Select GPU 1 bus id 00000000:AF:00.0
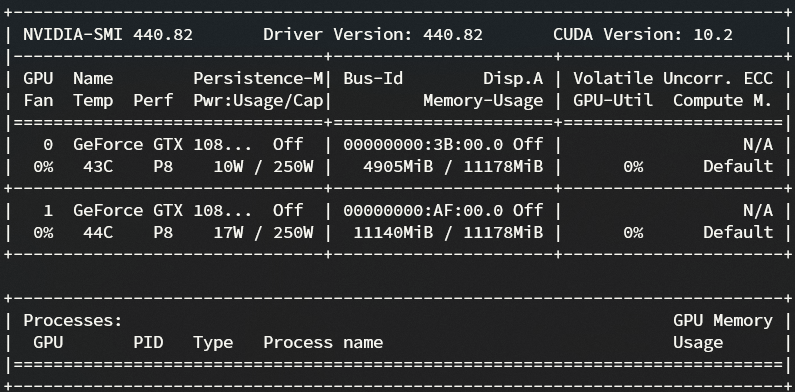The width and height of the screenshot is (795, 392). click(x=423, y=210)
